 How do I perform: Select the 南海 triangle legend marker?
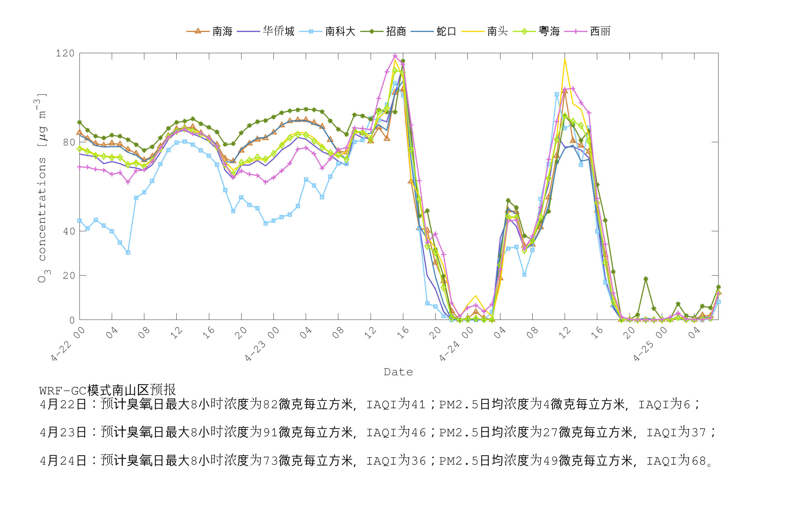[x=197, y=31]
